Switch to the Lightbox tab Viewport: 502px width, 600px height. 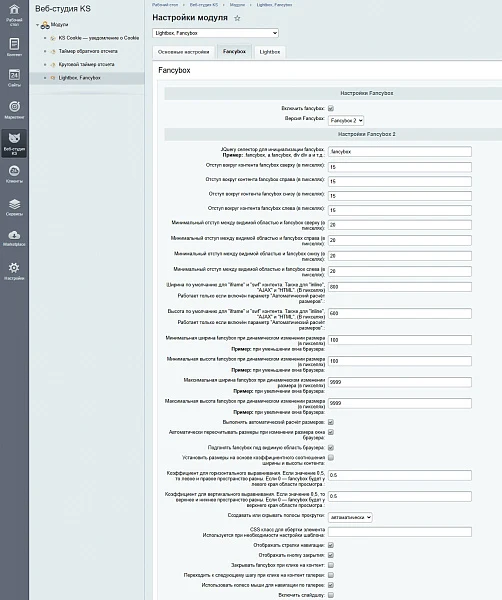click(270, 52)
